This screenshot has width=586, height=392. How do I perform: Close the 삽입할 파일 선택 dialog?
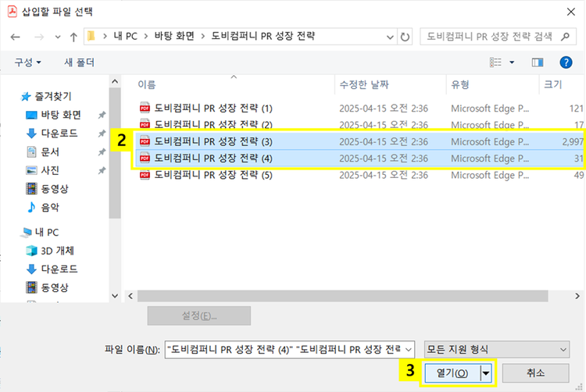pos(570,12)
